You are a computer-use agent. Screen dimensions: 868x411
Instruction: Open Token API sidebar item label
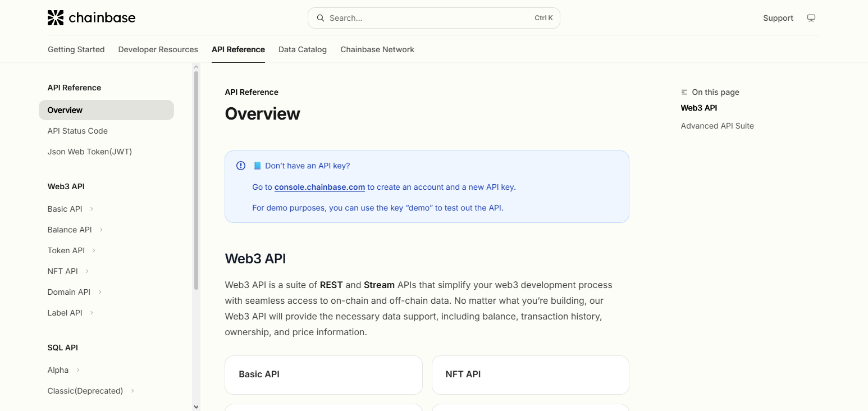click(x=66, y=250)
